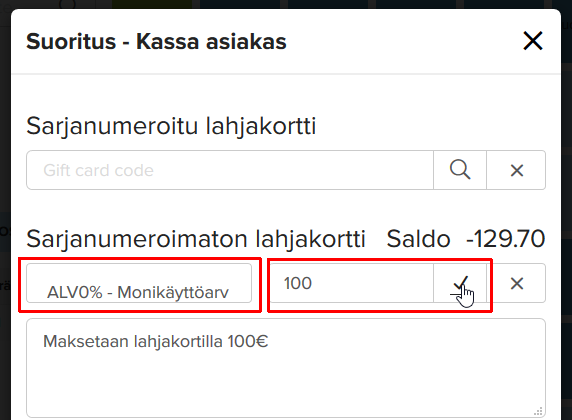Grab the textarea resize grip in the corner
Image resolution: width=572 pixels, height=420 pixels.
click(538, 411)
